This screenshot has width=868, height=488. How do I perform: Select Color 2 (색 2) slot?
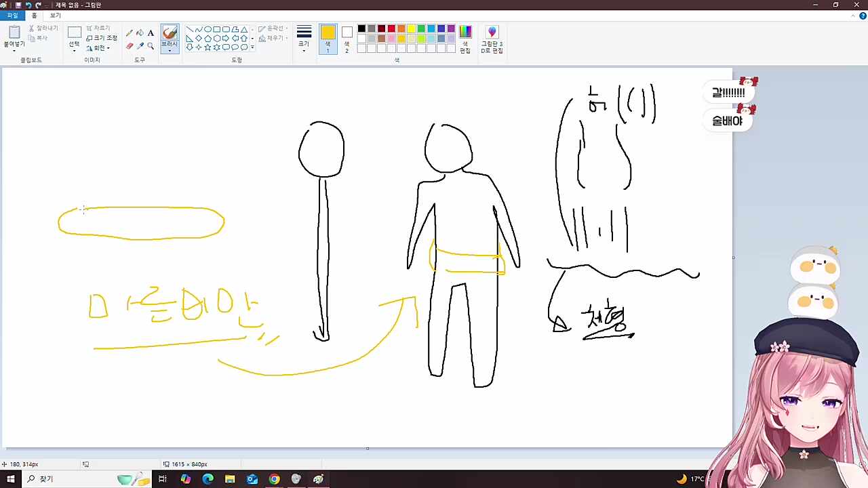(x=347, y=39)
